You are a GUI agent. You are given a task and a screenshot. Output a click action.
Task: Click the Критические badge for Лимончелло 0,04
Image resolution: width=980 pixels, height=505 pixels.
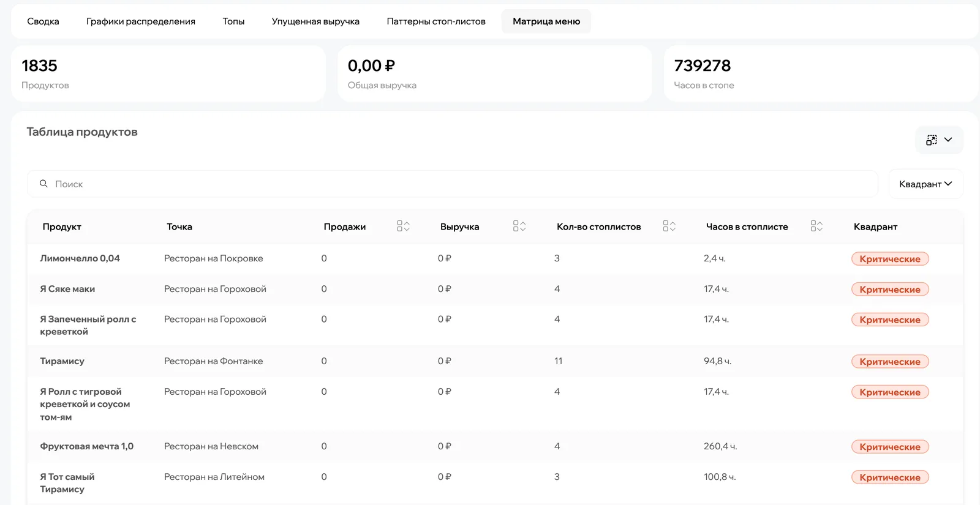[x=890, y=259]
